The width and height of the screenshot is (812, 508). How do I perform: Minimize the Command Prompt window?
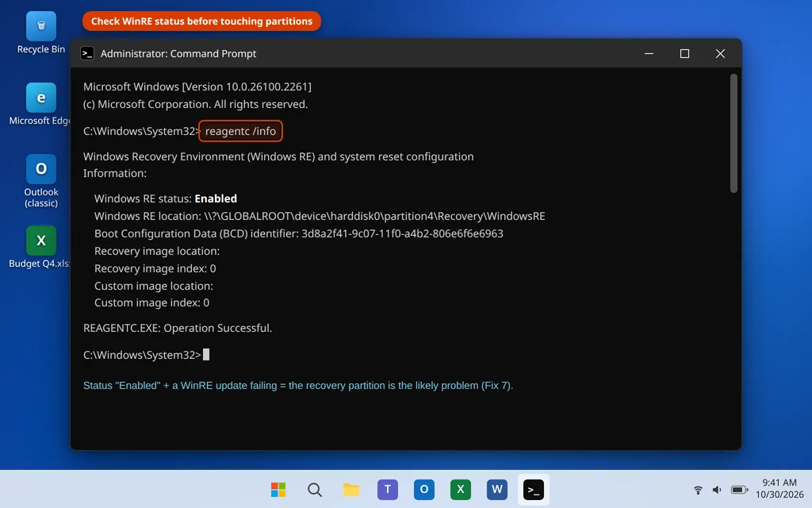[x=649, y=53]
